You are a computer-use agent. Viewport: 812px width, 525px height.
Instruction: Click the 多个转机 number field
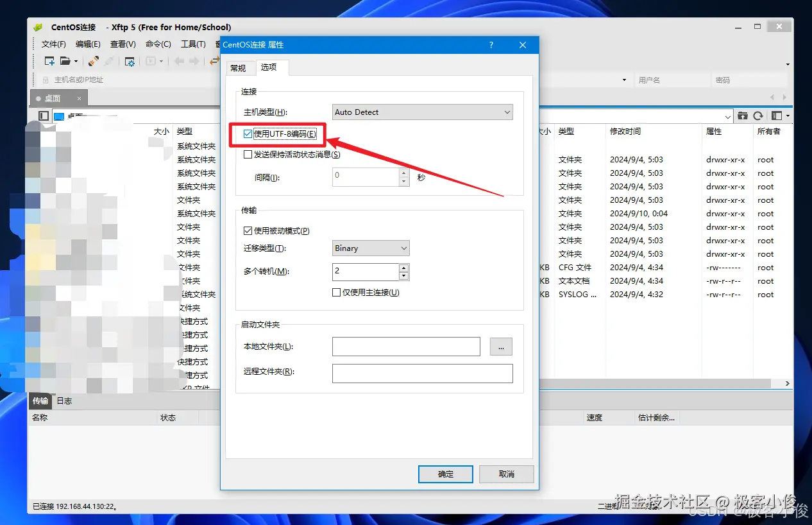click(x=366, y=271)
